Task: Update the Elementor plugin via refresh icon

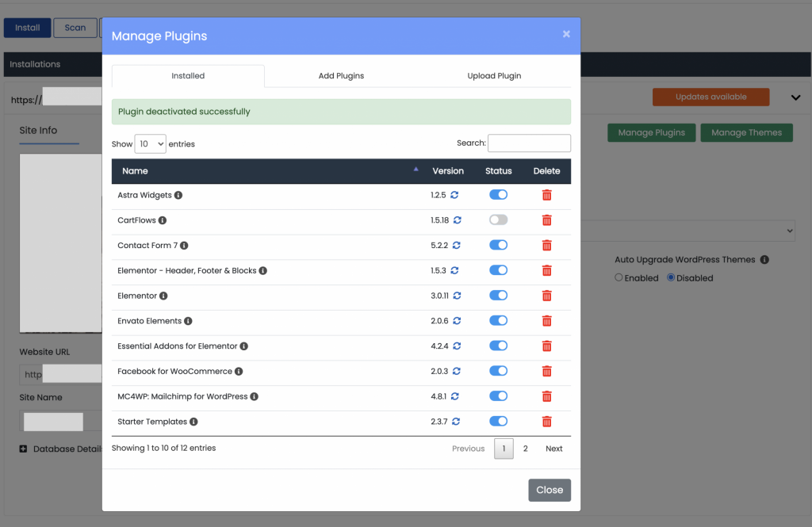Action: pos(455,295)
